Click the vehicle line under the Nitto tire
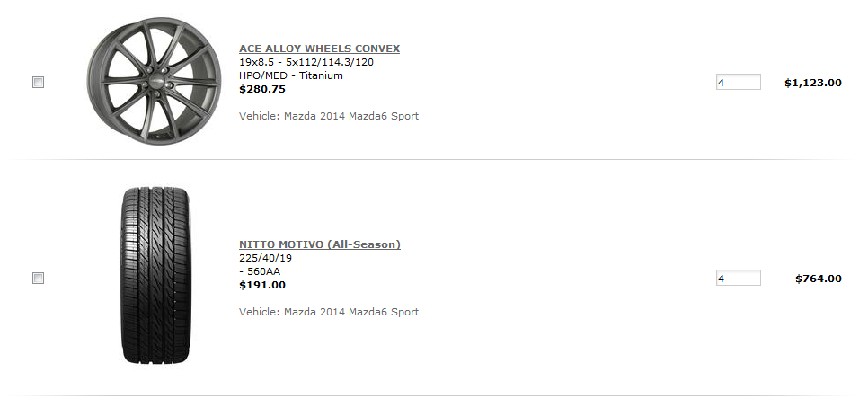 tap(329, 312)
